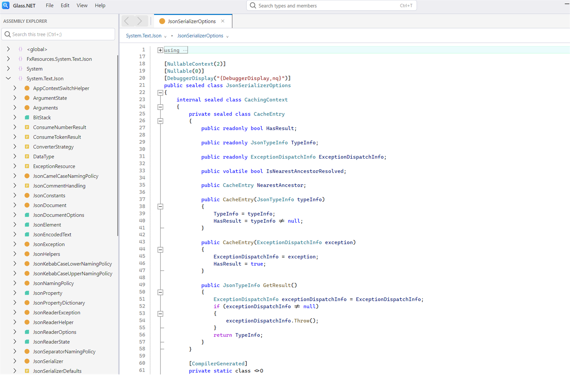Focus the Search types and members field

[331, 6]
